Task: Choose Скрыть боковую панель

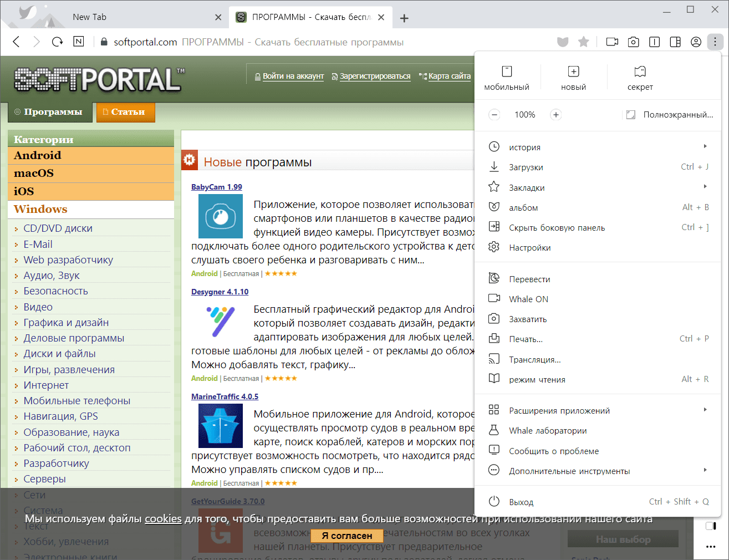Action: 598,227
